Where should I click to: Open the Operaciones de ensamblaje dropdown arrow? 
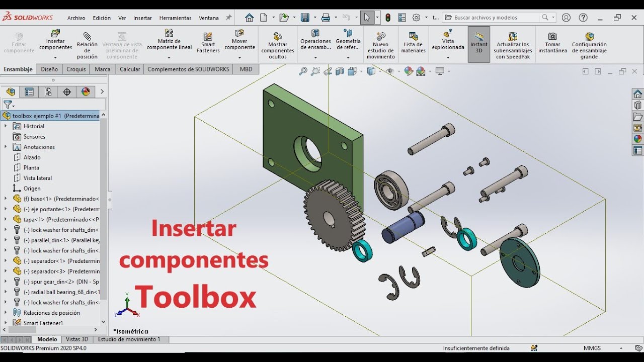[x=315, y=58]
